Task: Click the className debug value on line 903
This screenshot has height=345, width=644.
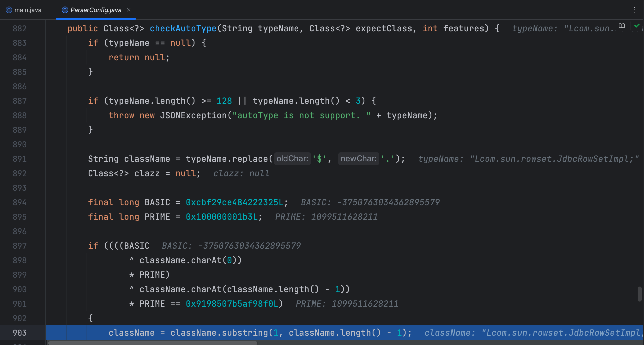Action: point(533,333)
